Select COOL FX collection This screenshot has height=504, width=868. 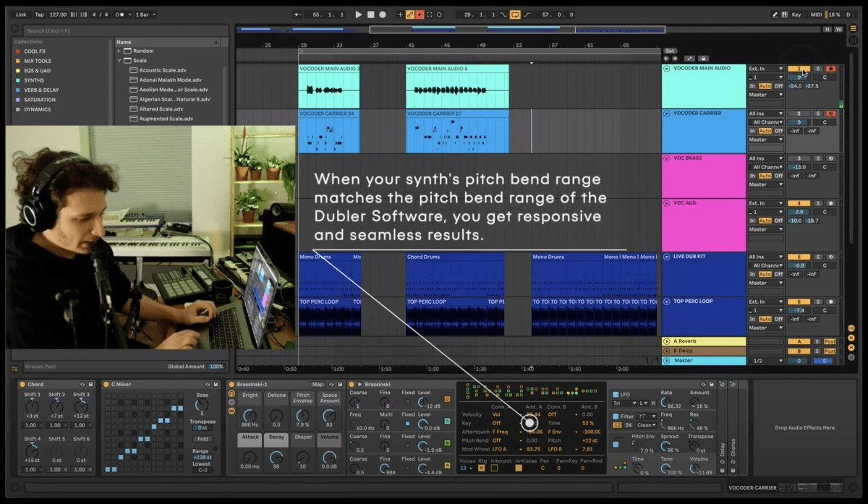coord(35,52)
